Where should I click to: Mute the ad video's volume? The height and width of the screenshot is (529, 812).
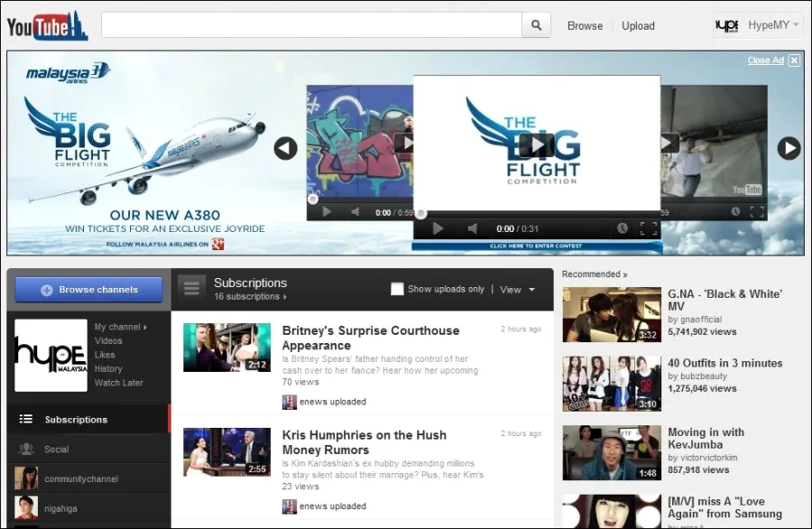[x=473, y=228]
